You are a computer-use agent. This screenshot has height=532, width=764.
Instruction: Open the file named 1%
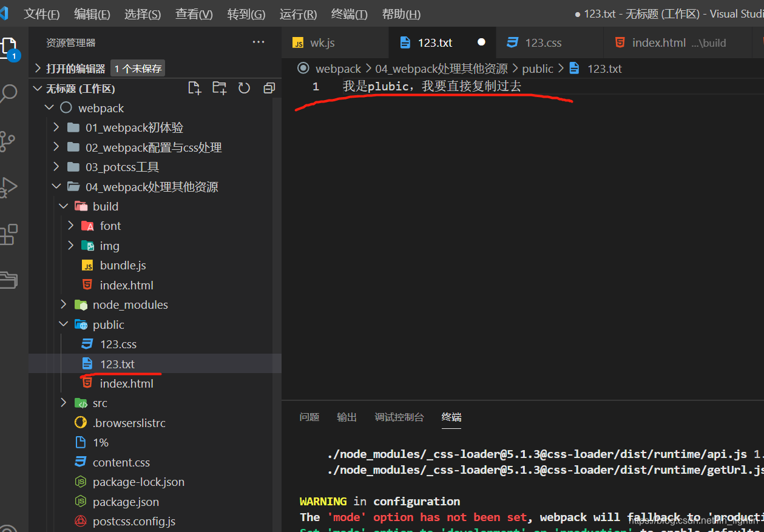(155, 442)
